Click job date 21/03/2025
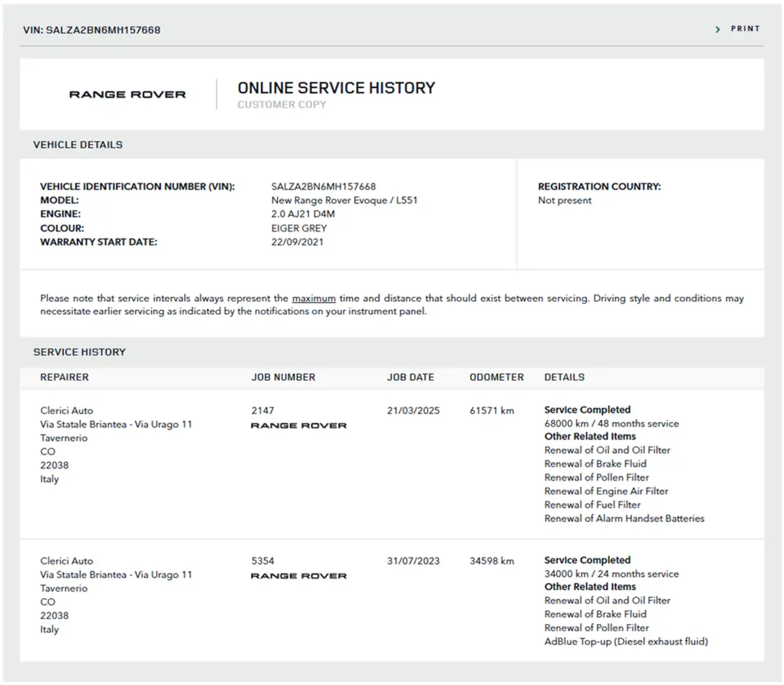This screenshot has height=685, width=784. point(413,410)
